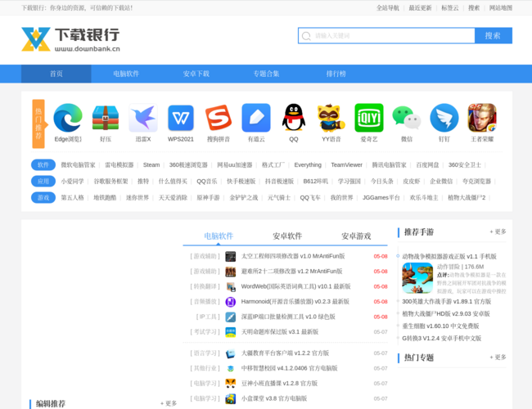Switch to the 安卓游戏 tab
This screenshot has height=409, width=532.
(356, 236)
